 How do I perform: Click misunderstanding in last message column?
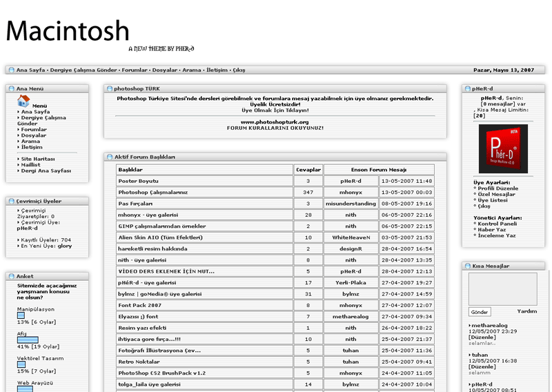(351, 204)
